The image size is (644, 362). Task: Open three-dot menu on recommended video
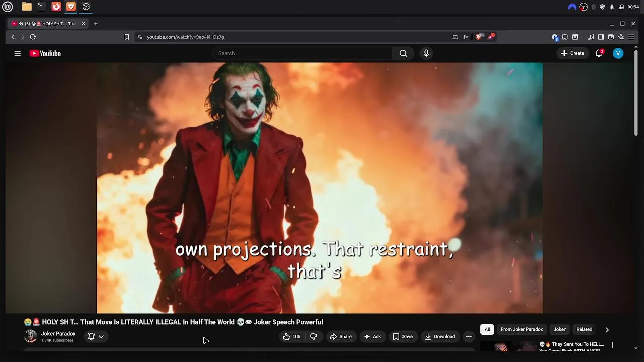tap(612, 345)
